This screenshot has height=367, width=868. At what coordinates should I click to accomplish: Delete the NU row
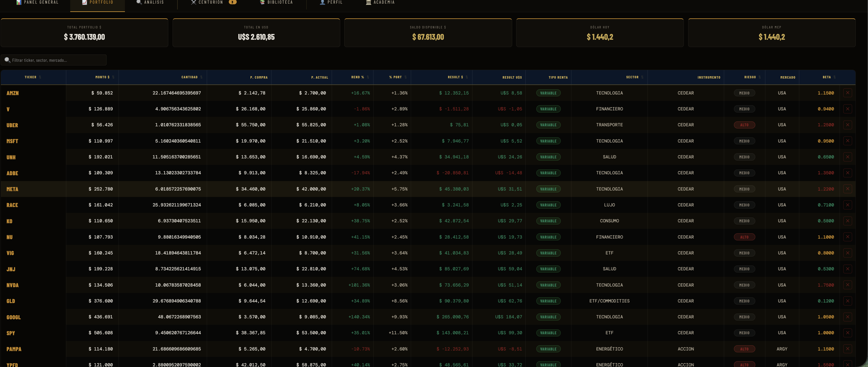click(x=848, y=237)
